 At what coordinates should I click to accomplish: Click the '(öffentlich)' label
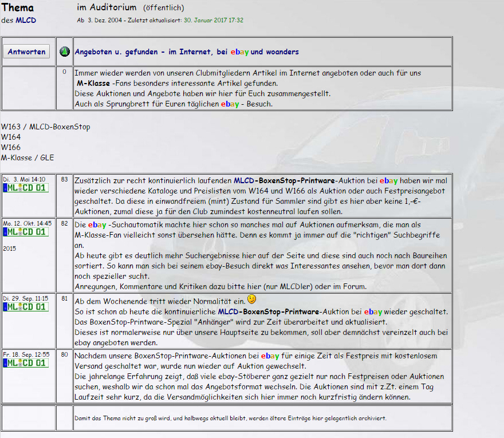[x=164, y=7]
